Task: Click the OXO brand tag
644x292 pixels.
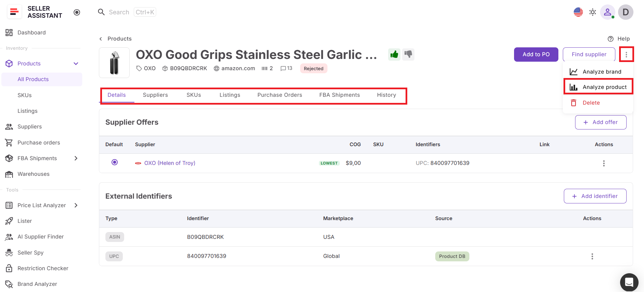Action: click(x=146, y=68)
